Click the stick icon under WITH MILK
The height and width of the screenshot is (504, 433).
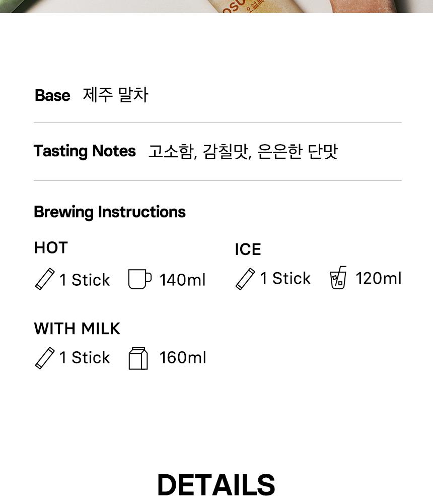(45, 358)
